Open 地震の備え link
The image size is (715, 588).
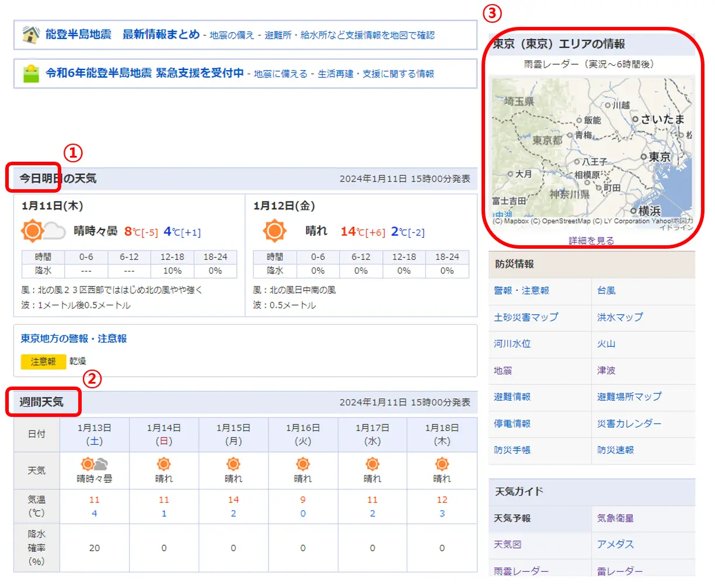[x=232, y=35]
